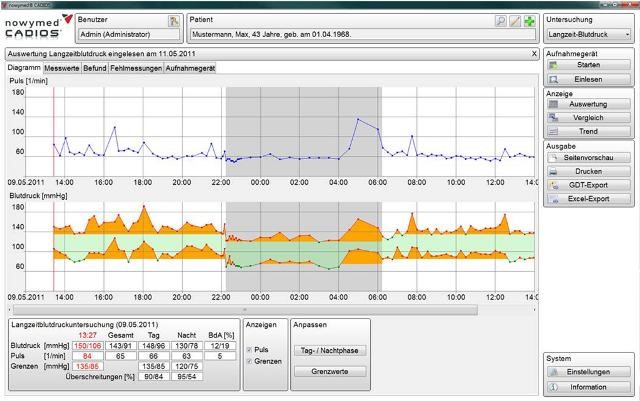Image resolution: width=640 pixels, height=401 pixels.
Task: Click the GDT-Export button
Action: (x=589, y=185)
